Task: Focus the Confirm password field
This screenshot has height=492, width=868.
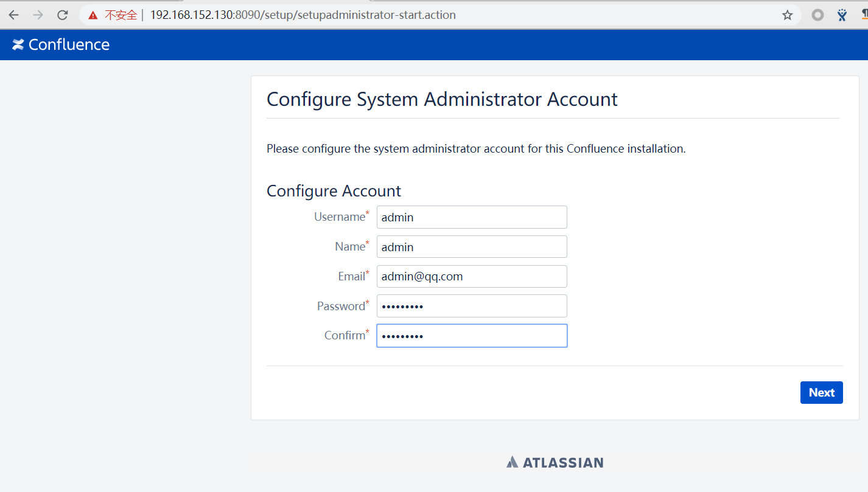Action: point(472,336)
